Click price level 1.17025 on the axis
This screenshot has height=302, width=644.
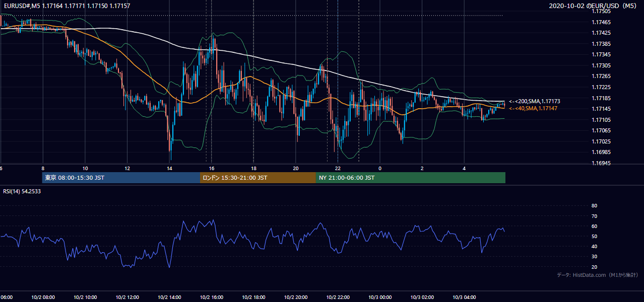point(601,141)
